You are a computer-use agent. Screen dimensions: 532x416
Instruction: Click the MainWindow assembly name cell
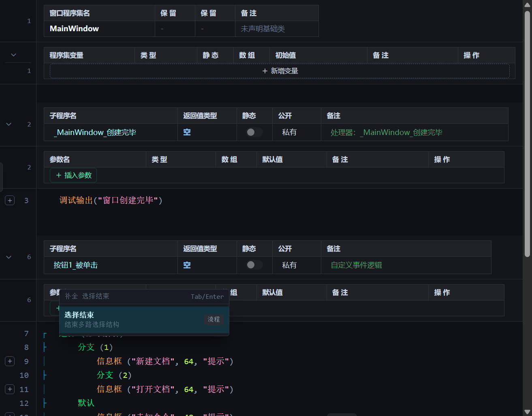tap(99, 29)
